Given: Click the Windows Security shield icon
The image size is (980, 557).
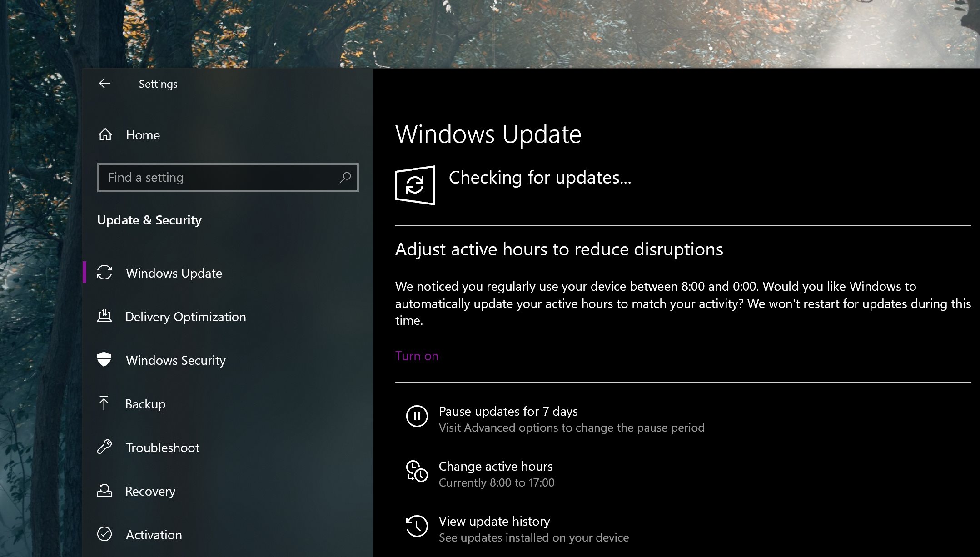Looking at the screenshot, I should 104,359.
